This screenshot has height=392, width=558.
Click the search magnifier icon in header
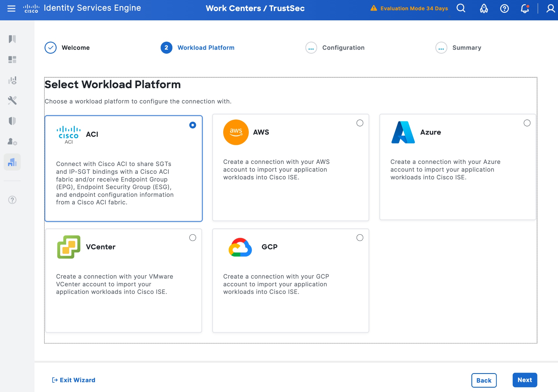pos(461,8)
